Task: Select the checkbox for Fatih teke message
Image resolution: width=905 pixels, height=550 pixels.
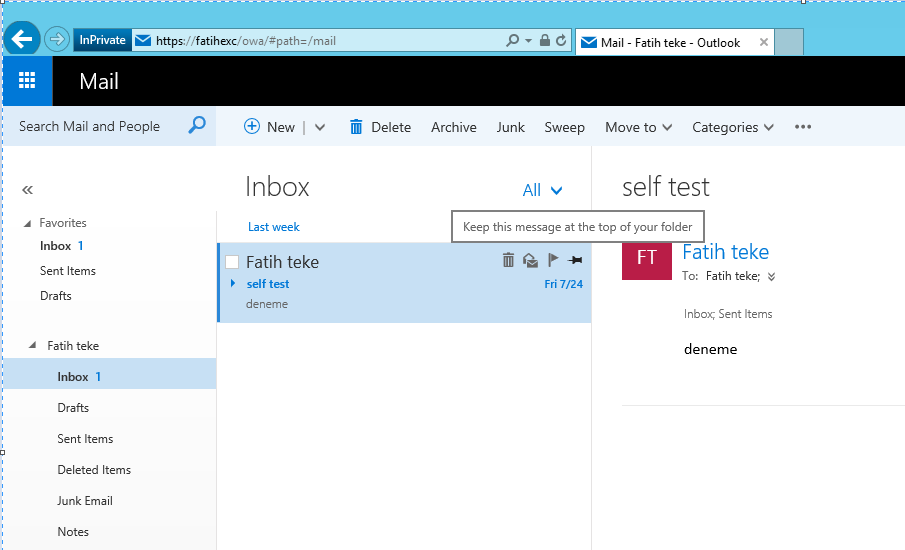Action: click(x=232, y=262)
